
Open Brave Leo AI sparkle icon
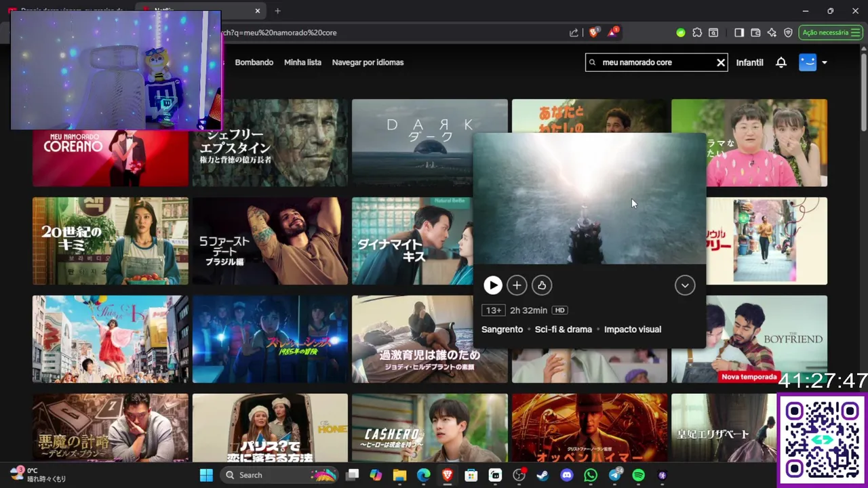coord(772,33)
